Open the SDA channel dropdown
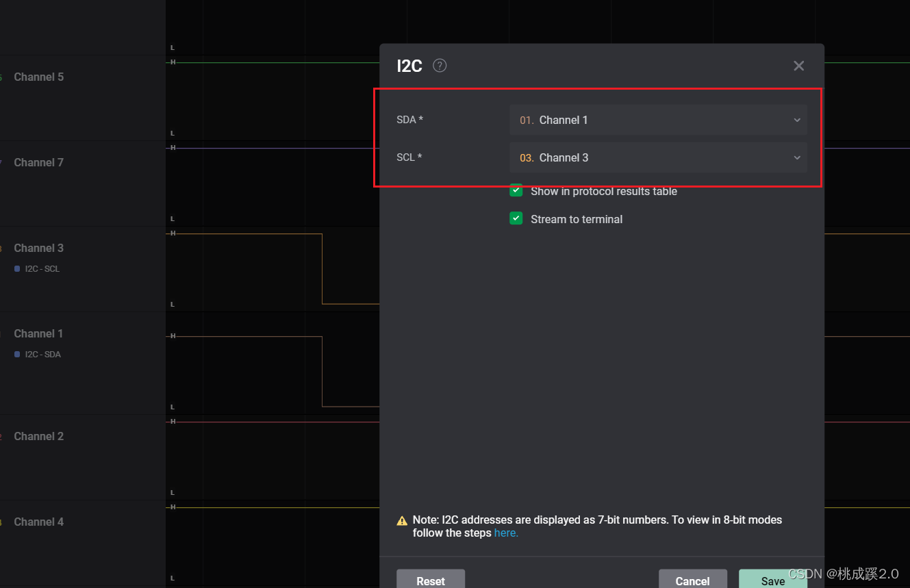This screenshot has width=910, height=588. (658, 120)
